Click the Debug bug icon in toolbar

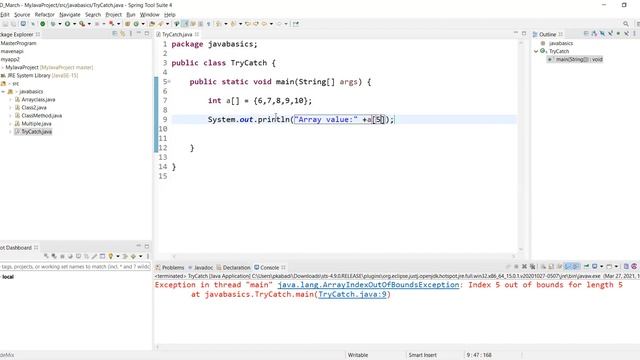(53, 24)
